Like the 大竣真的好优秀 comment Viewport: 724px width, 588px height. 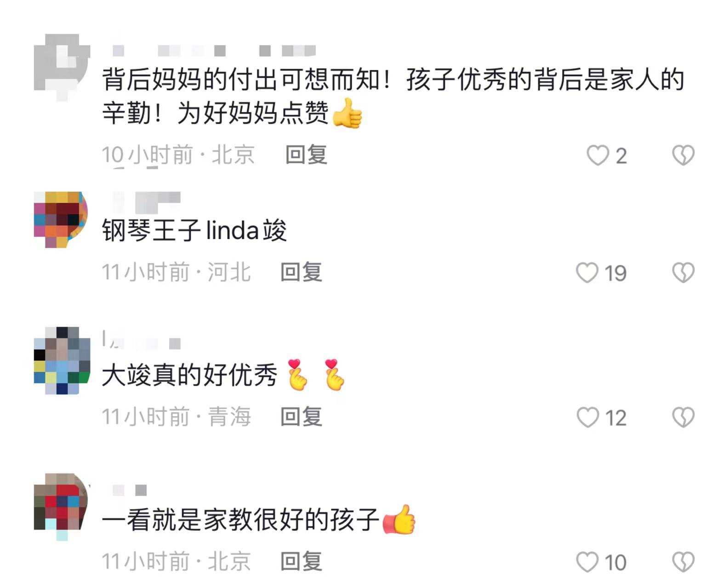587,417
